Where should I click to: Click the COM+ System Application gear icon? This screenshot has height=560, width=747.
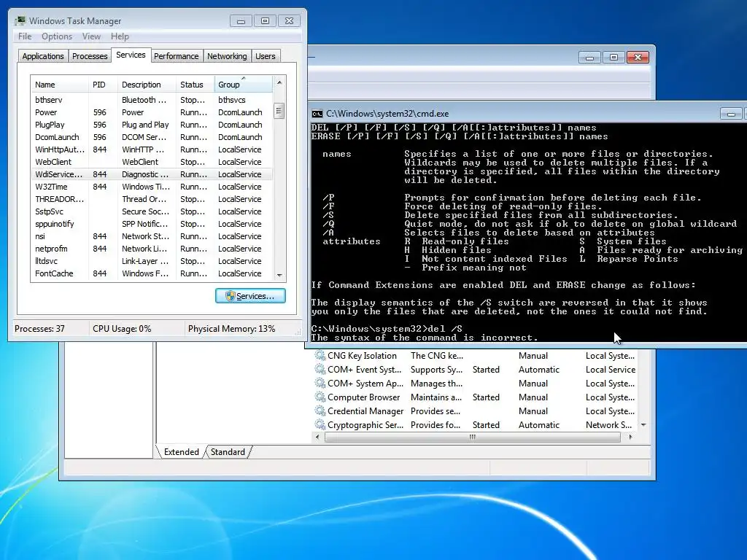click(x=320, y=384)
